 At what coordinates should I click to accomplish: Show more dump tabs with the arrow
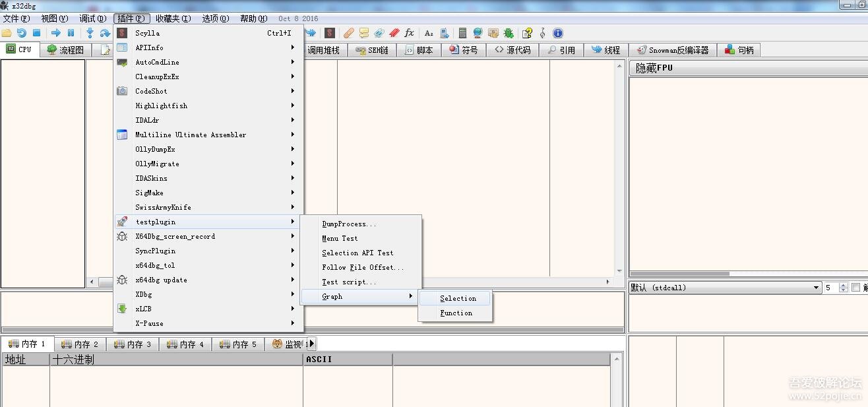coord(312,344)
